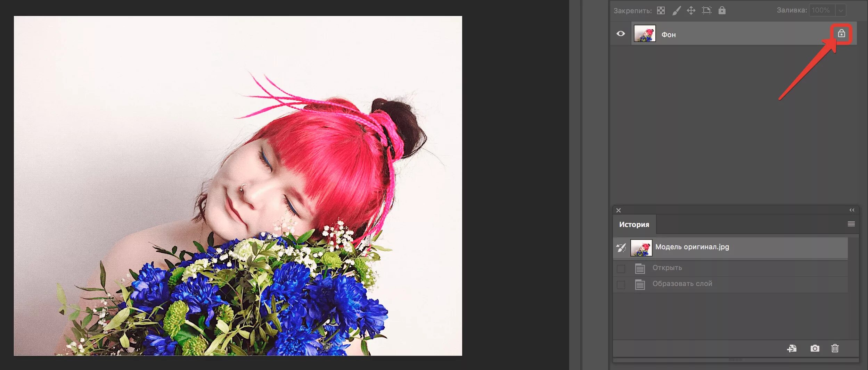Click the Фон layer name
Screen dimensions: 868x370
[x=669, y=35]
